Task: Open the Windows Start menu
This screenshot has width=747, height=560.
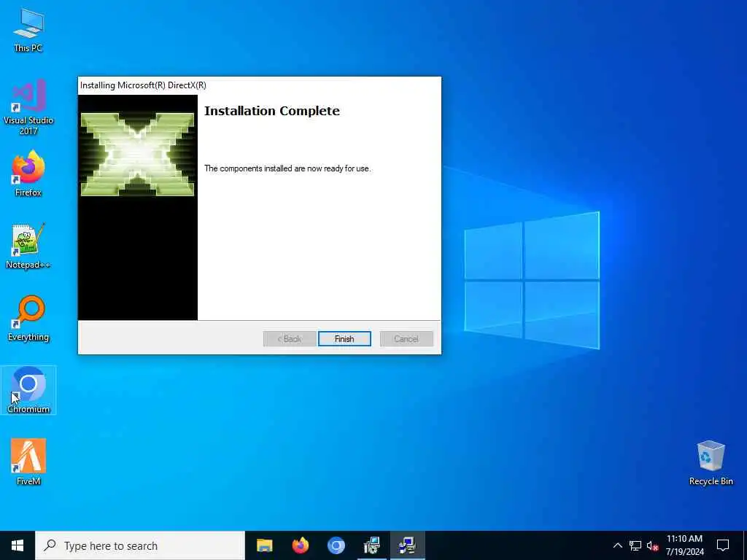Action: 18,545
